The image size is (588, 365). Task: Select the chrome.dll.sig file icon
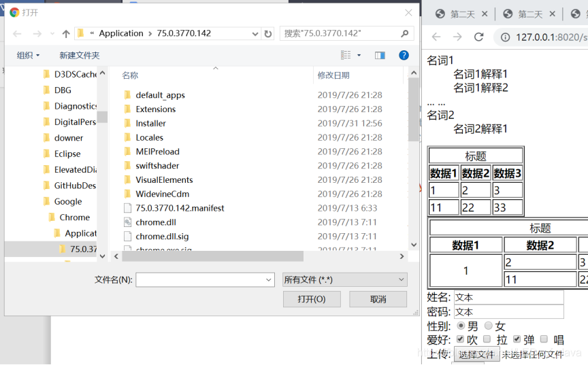[x=127, y=237]
